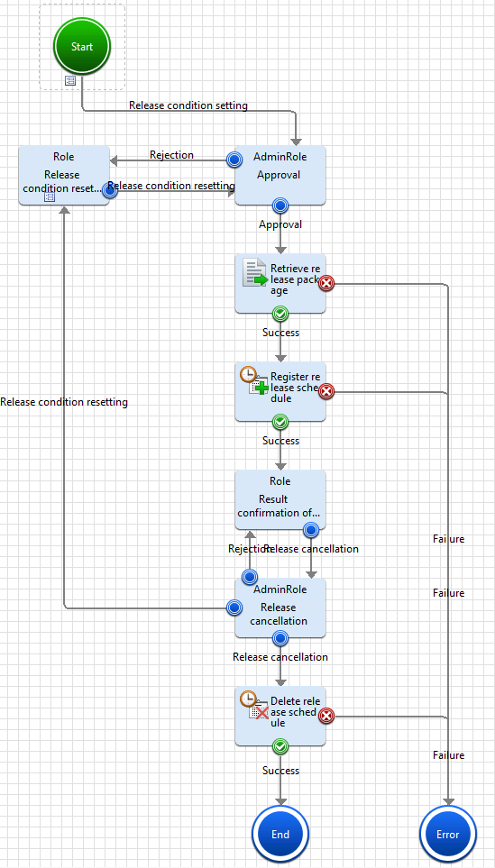
Task: Click top Rejection port on Release cancellation node
Action: tap(250, 578)
